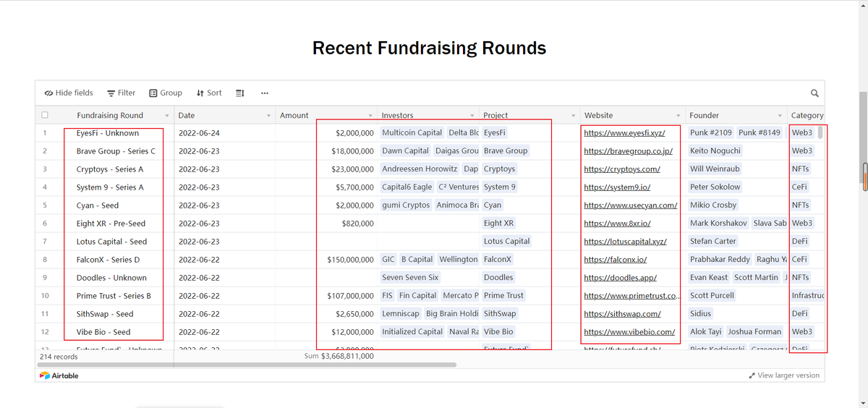Select 'Cryptoys - Series A' cell
868x408 pixels.
[x=110, y=169]
